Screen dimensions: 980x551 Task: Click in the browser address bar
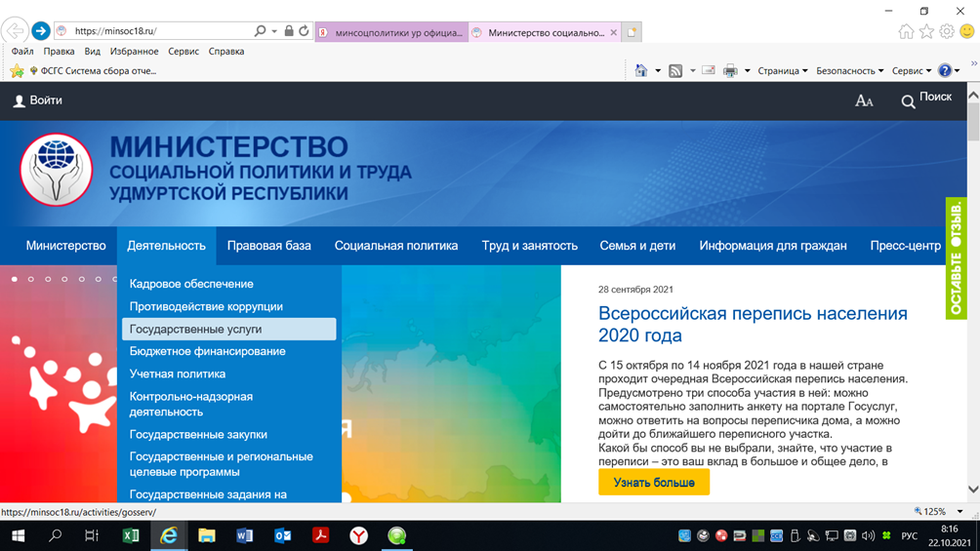[x=156, y=31]
